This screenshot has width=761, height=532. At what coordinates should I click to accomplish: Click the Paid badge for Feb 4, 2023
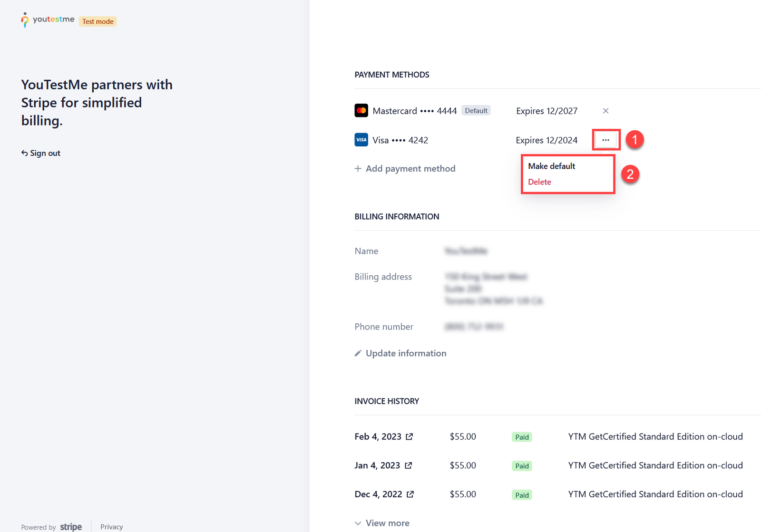[x=522, y=437]
